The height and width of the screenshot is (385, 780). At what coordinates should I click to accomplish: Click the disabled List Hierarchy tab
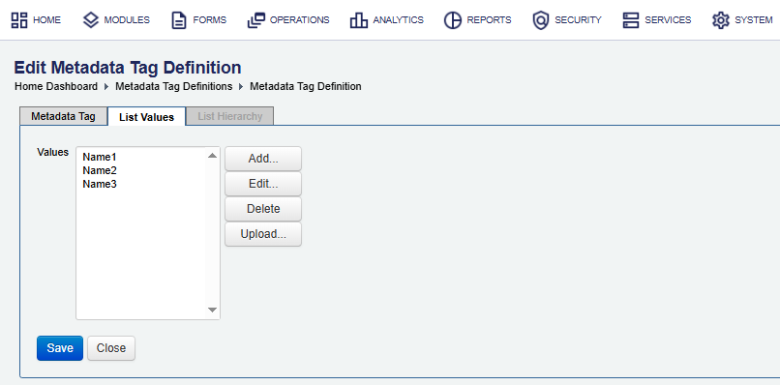click(x=230, y=116)
